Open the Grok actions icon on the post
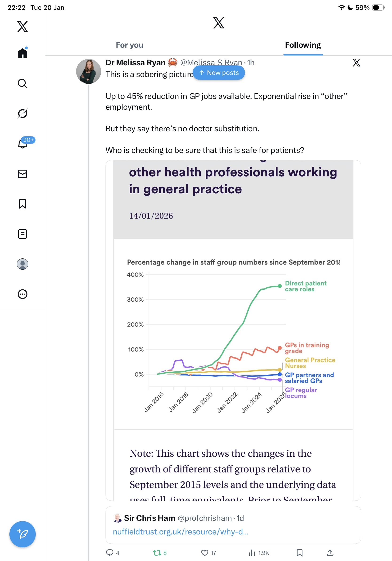The width and height of the screenshot is (392, 561). 356,63
